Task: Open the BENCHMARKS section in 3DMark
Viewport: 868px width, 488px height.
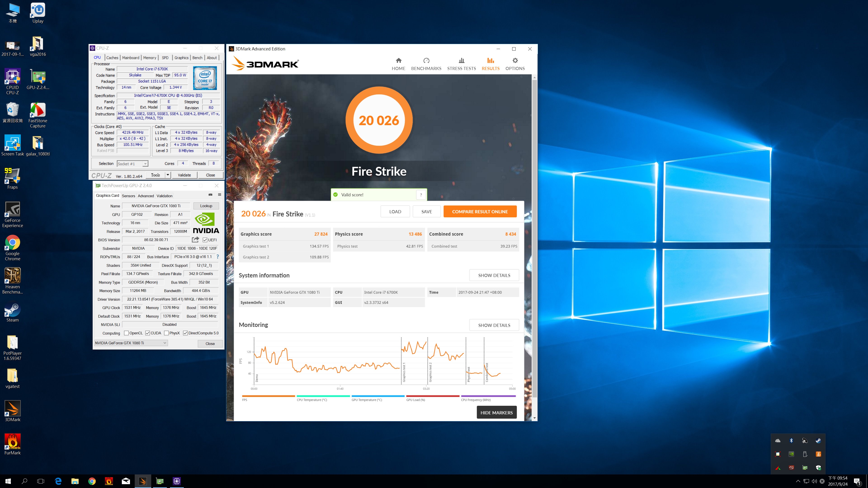Action: point(426,64)
